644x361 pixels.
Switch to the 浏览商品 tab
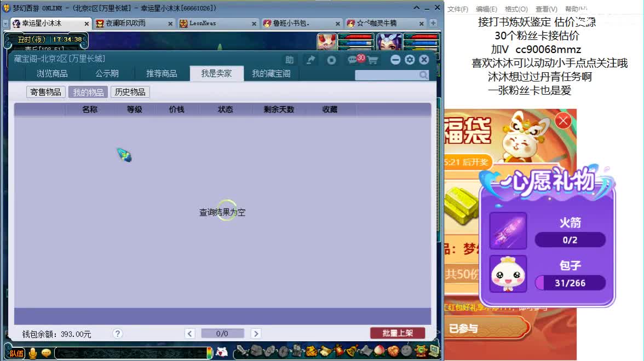pos(52,73)
